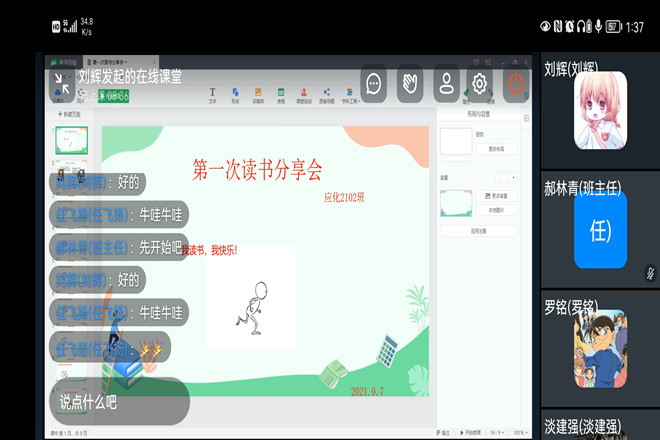Click the muted microphone icon beside 郝林青
660x440 pixels.
651,271
